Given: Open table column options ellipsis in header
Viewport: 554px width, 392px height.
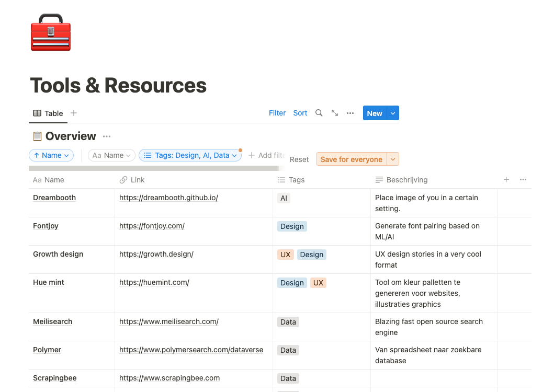Looking at the screenshot, I should point(523,180).
